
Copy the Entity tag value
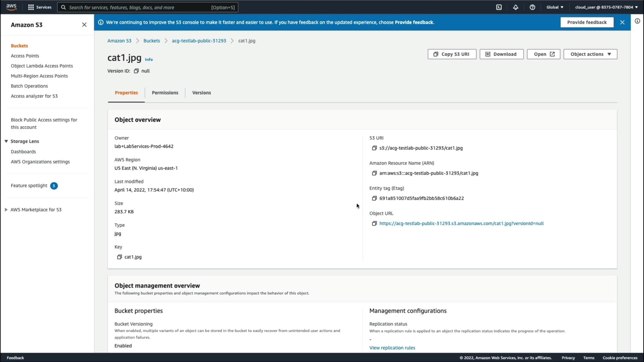[x=374, y=198]
